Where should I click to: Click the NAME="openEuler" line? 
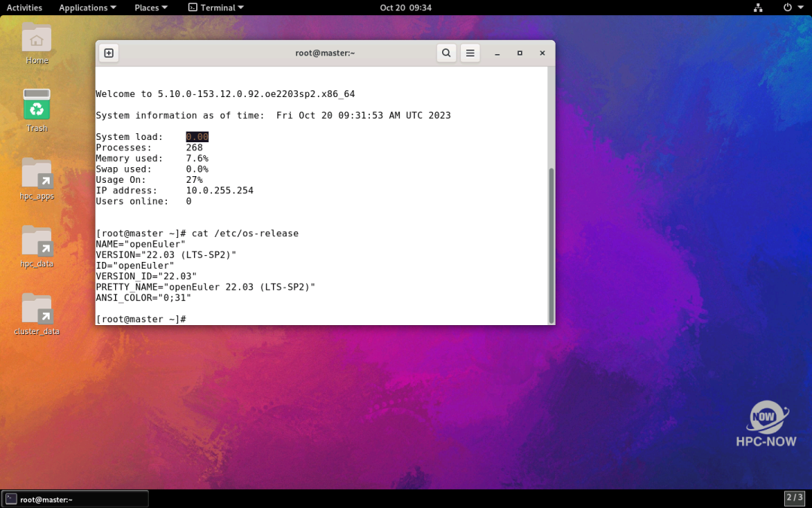(141, 244)
